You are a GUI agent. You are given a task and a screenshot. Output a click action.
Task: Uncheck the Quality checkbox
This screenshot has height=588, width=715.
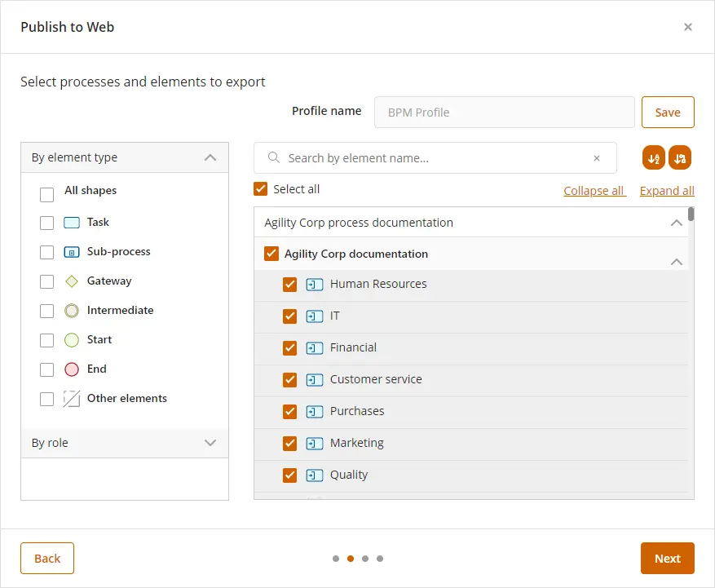(x=289, y=475)
